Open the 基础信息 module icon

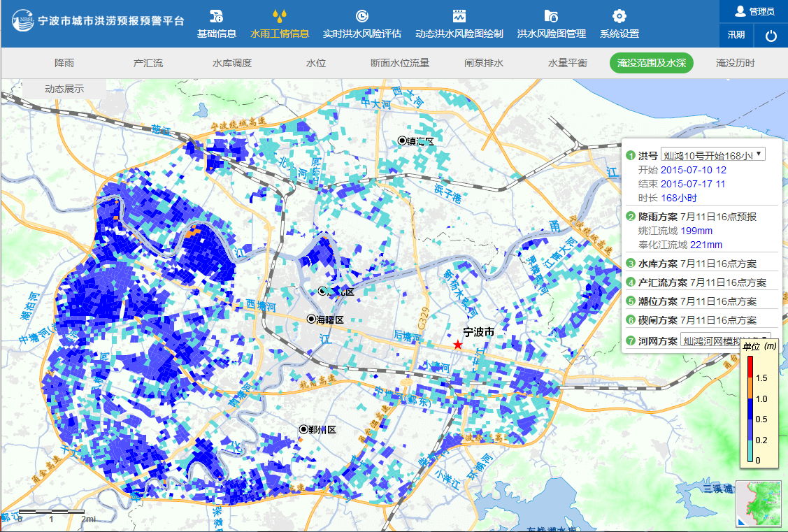(216, 16)
